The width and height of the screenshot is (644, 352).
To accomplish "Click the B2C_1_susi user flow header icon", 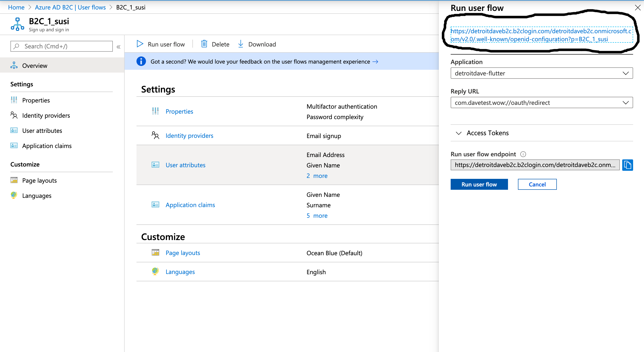I will point(17,24).
